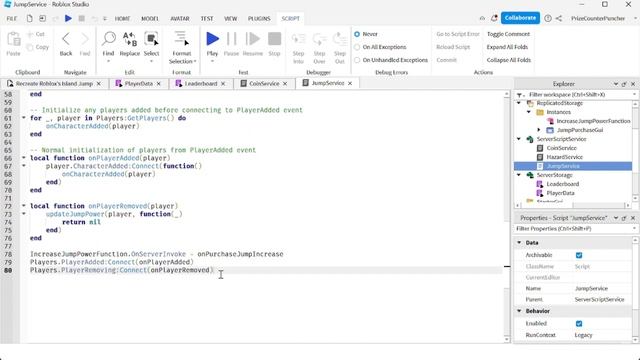The width and height of the screenshot is (640, 360).
Task: Click Go to Script Error
Action: [458, 34]
